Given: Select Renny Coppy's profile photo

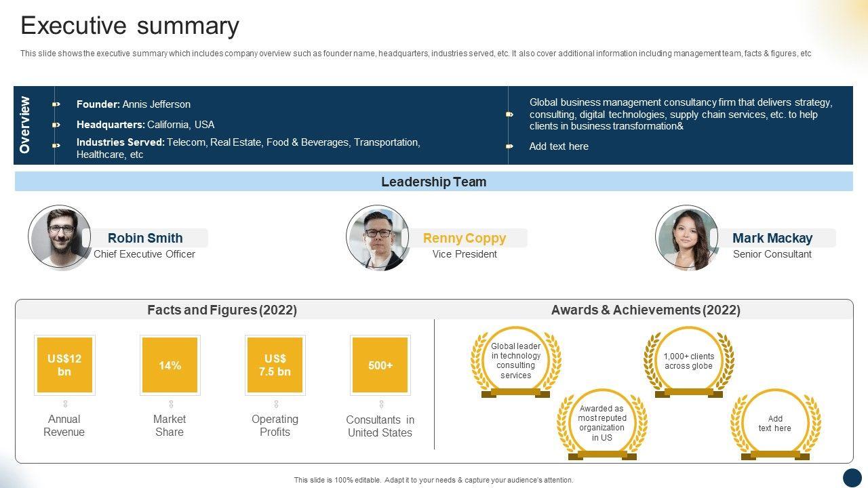Looking at the screenshot, I should click(x=378, y=238).
